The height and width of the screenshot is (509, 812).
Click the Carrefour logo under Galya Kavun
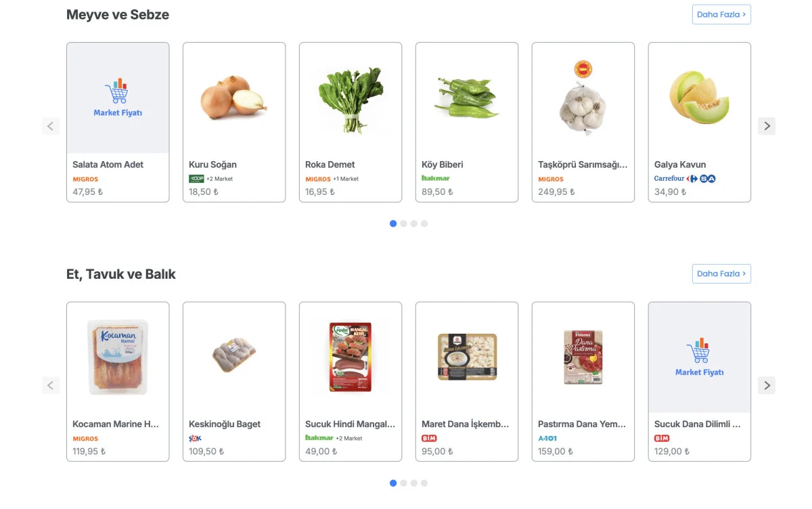pyautogui.click(x=669, y=179)
